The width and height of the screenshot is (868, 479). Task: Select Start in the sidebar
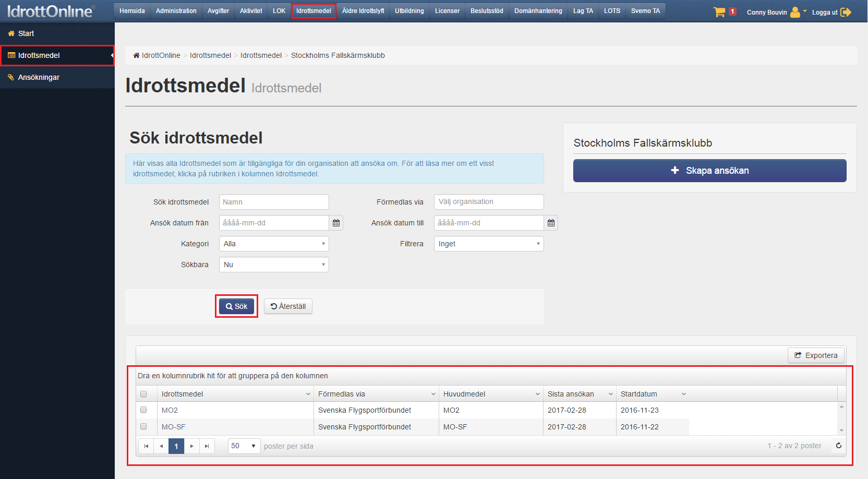(x=57, y=33)
